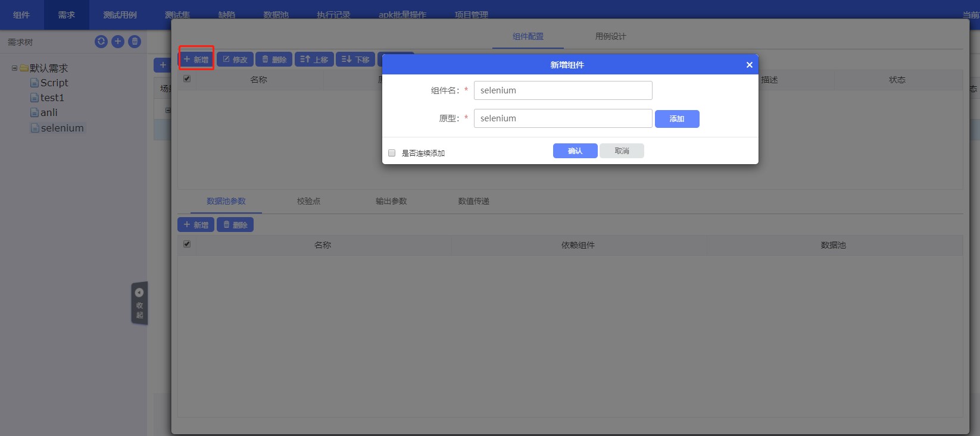980x436 pixels.
Task: Click the 收起 collapse sidebar handle
Action: click(139, 303)
